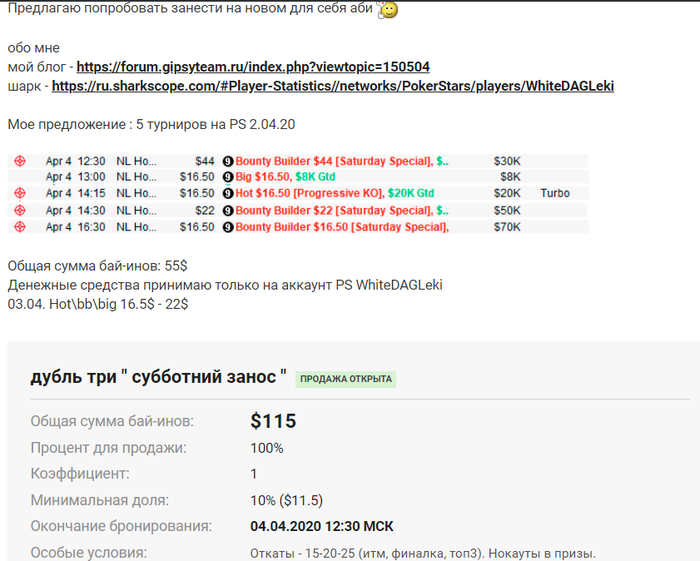
Task: Click the '04.04.2020 12:30 МСК' booking deadline
Action: [322, 526]
